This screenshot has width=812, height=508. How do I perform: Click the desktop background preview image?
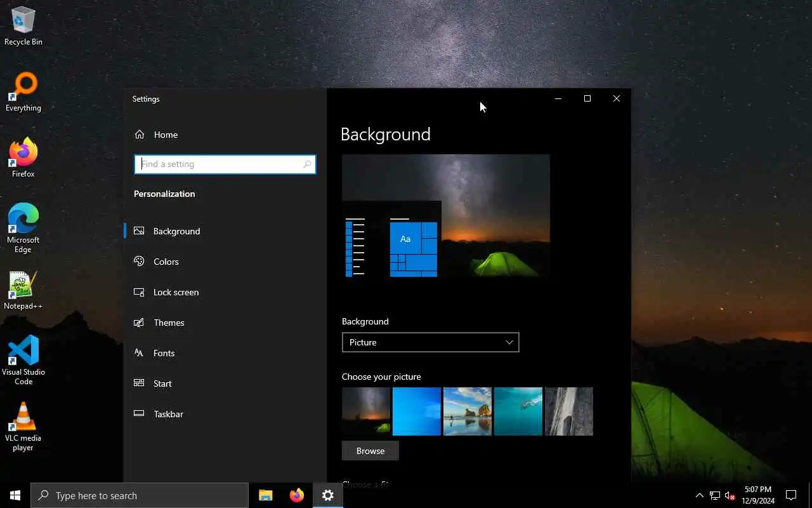446,216
